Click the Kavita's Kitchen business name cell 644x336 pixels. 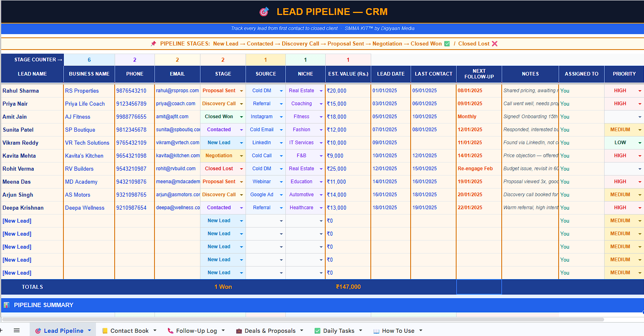point(89,156)
